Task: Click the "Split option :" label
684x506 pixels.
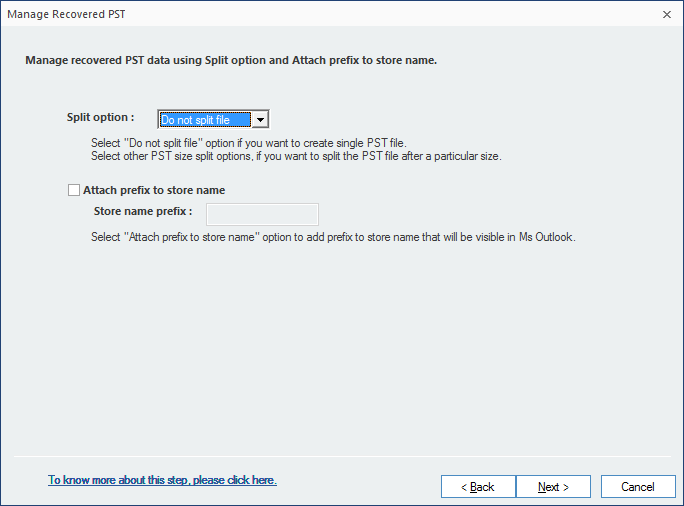Action: click(x=100, y=118)
